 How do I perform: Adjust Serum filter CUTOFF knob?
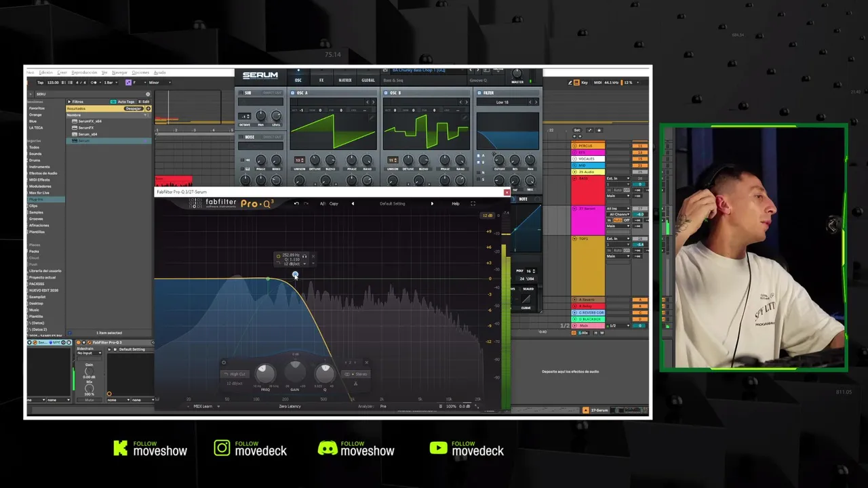point(499,160)
